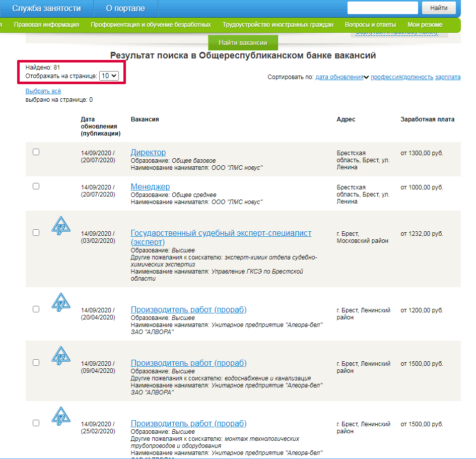Click Выбрать всё link
This screenshot has width=476, height=459.
[x=43, y=91]
